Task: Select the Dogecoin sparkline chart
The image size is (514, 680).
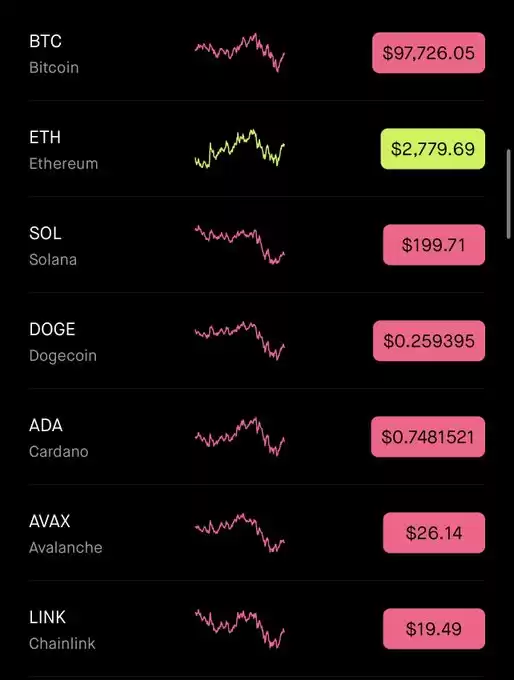Action: 240,341
